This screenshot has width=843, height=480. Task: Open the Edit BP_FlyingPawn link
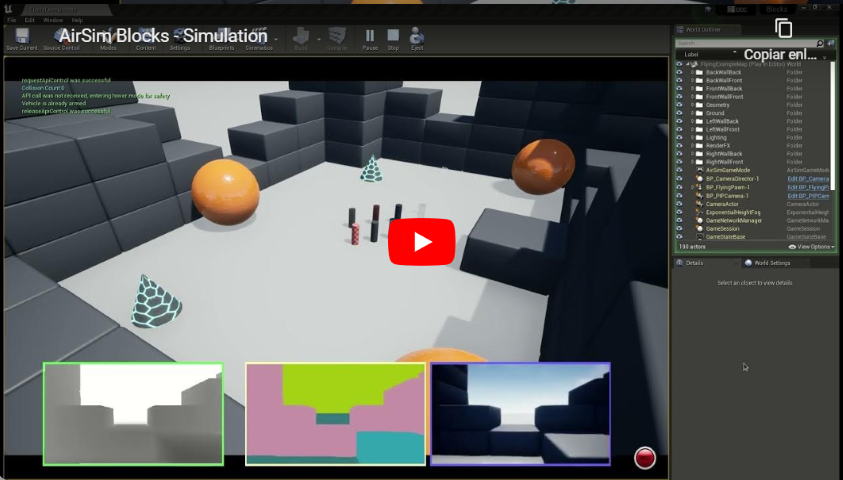(808, 188)
